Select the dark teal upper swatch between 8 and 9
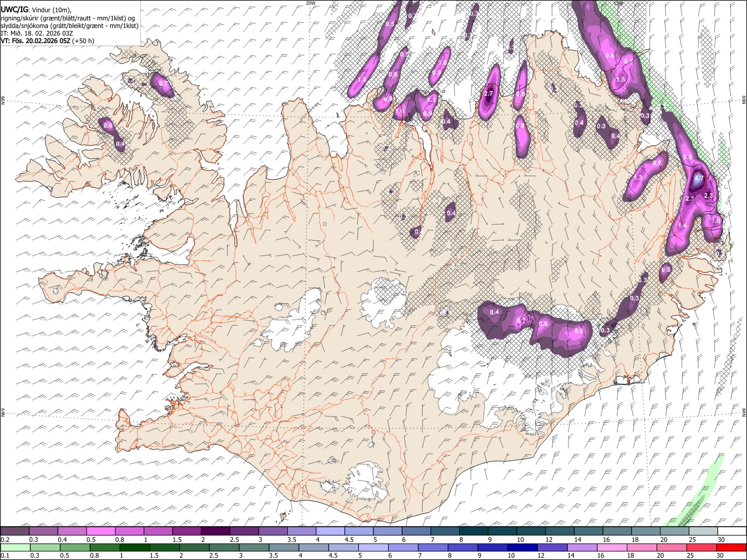This screenshot has height=560, width=747. (473, 531)
